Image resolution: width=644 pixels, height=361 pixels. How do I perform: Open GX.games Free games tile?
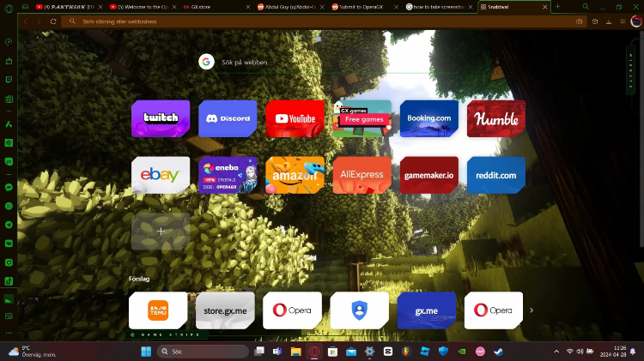coord(361,118)
